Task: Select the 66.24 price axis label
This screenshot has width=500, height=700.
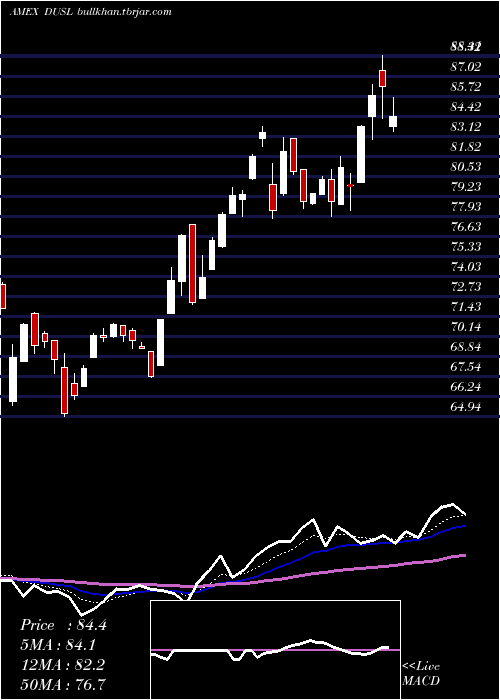Action: [x=466, y=387]
